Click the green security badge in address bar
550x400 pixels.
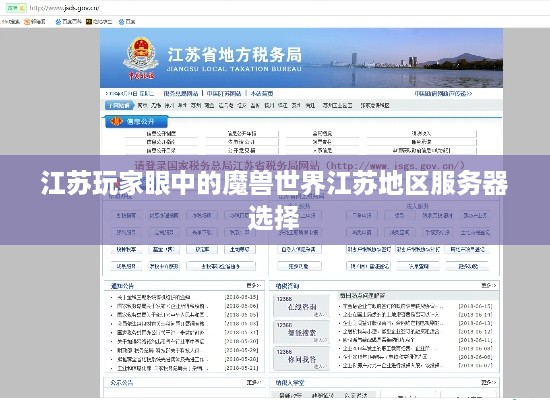tap(16, 8)
